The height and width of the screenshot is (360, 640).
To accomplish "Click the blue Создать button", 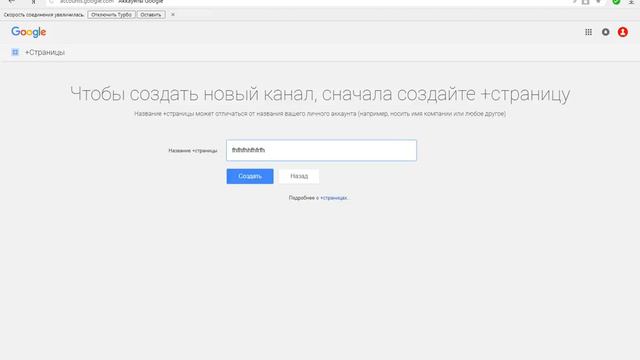I will click(250, 176).
